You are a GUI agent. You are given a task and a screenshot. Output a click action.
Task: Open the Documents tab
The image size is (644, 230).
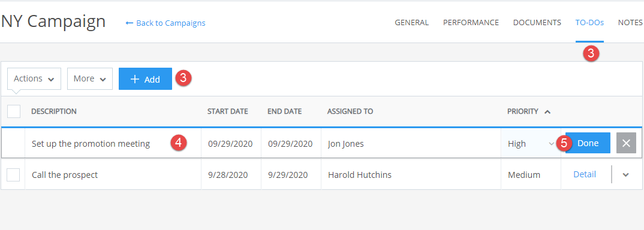tap(537, 23)
